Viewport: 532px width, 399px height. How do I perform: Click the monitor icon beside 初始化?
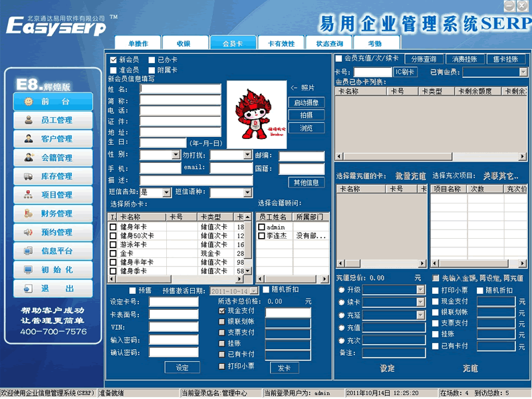[x=28, y=270]
